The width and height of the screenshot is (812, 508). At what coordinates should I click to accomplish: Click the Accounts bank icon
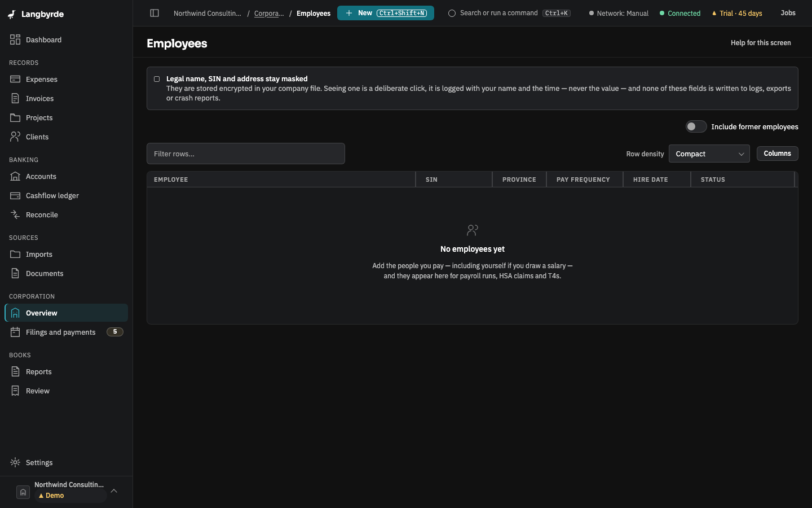tap(15, 176)
